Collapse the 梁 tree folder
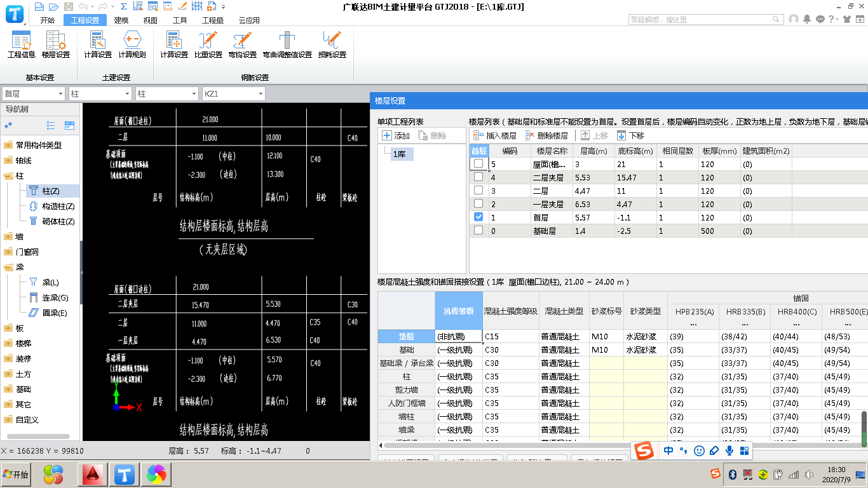 (x=8, y=267)
